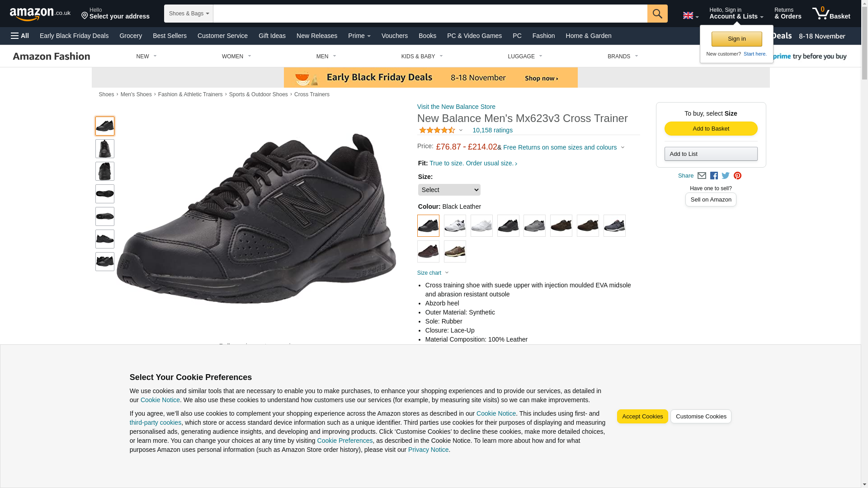Expand the Shoes & Bags search category
Screen dimensions: 868x488
189,14
